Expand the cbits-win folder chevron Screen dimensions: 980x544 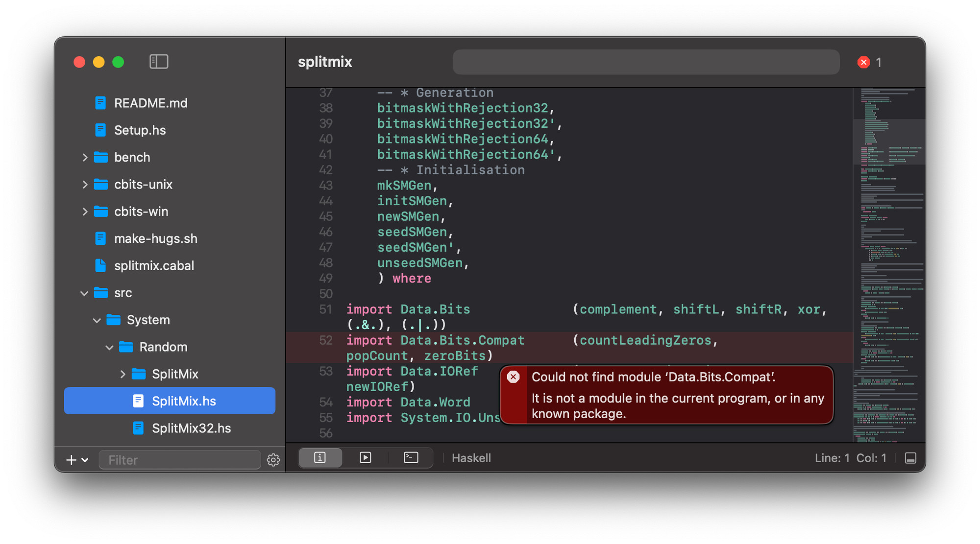tap(85, 212)
